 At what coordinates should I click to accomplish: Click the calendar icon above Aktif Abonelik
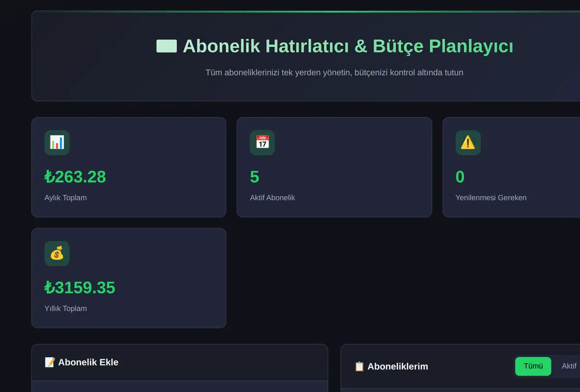click(x=262, y=143)
